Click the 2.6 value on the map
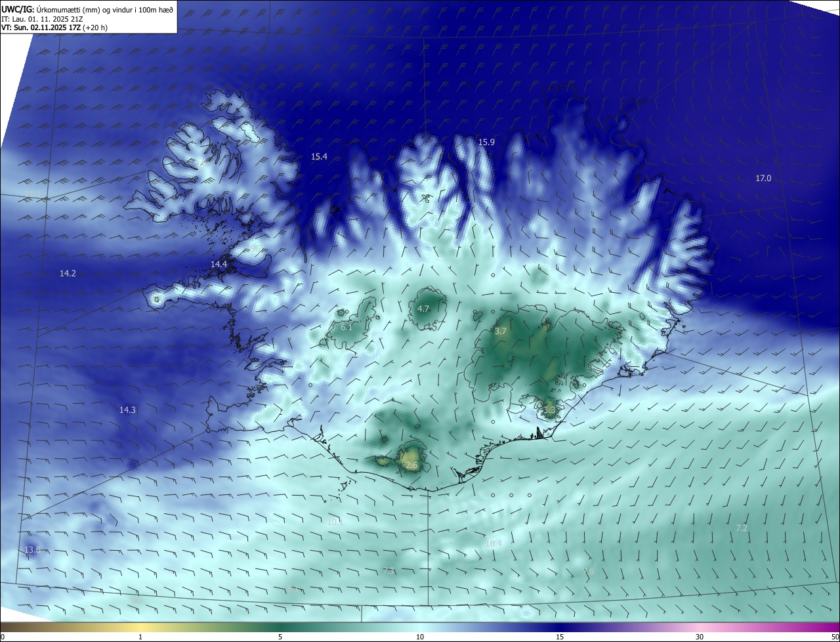The height and width of the screenshot is (642, 840). coord(411,465)
